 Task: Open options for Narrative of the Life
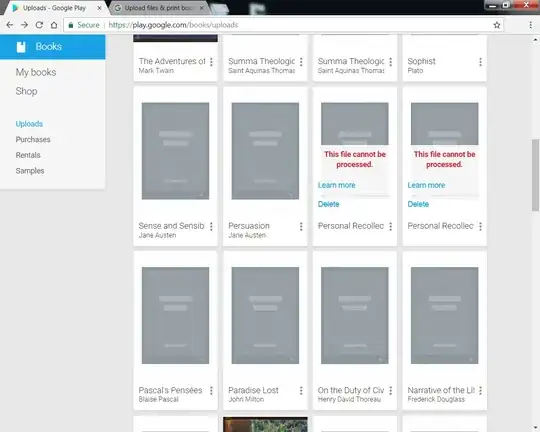(480, 391)
